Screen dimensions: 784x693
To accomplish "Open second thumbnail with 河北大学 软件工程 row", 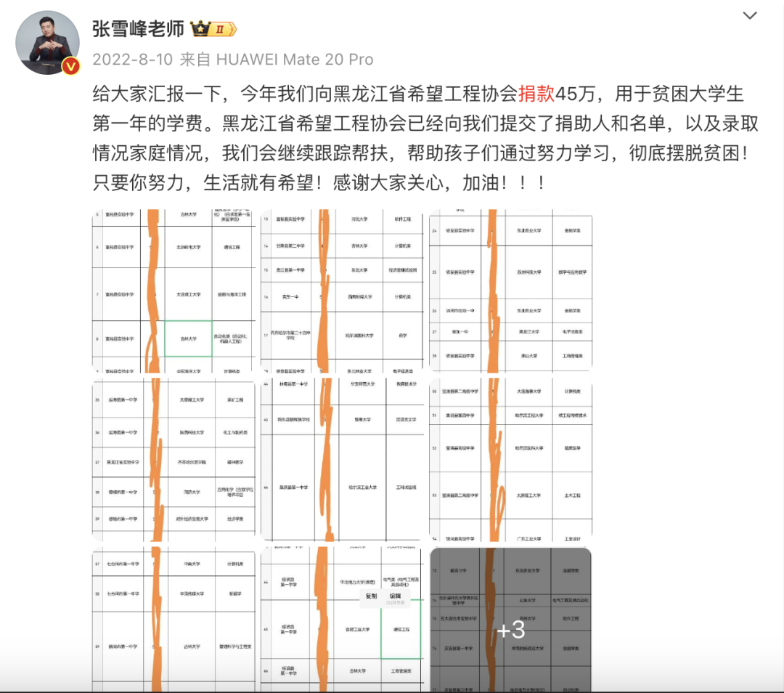I will coord(342,291).
